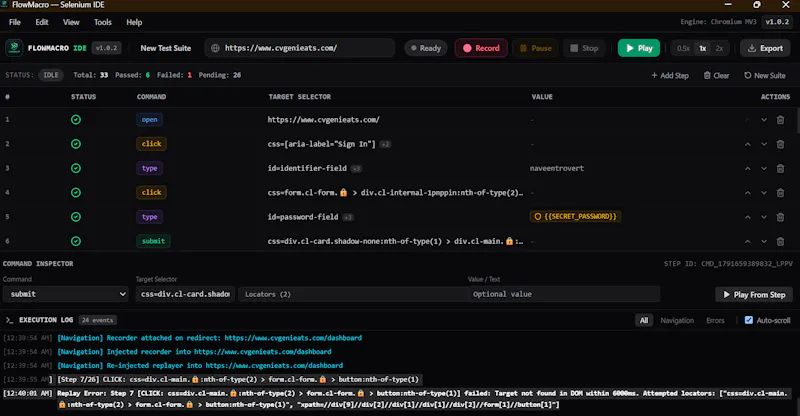The height and width of the screenshot is (416, 800).
Task: Click the IDLE status badge
Action: click(x=51, y=75)
